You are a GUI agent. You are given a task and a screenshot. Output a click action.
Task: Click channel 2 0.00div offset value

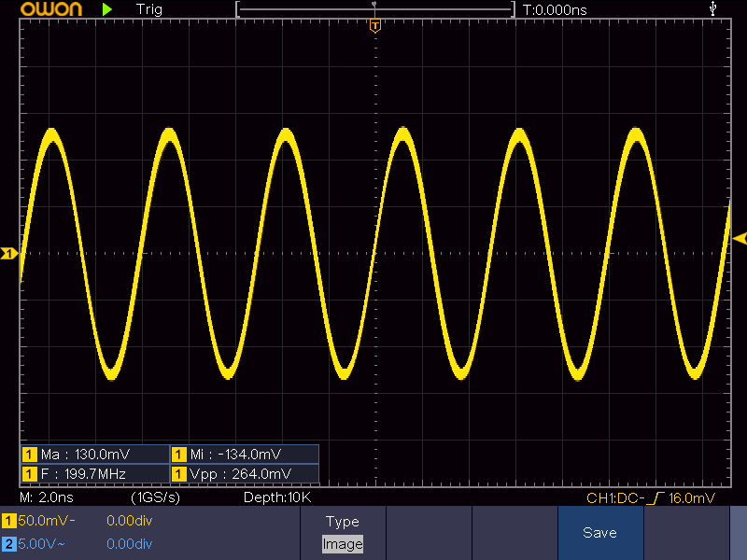pos(130,544)
